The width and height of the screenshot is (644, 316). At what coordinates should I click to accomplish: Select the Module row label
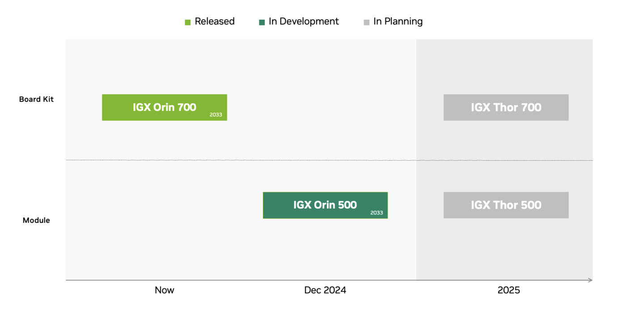click(x=36, y=220)
